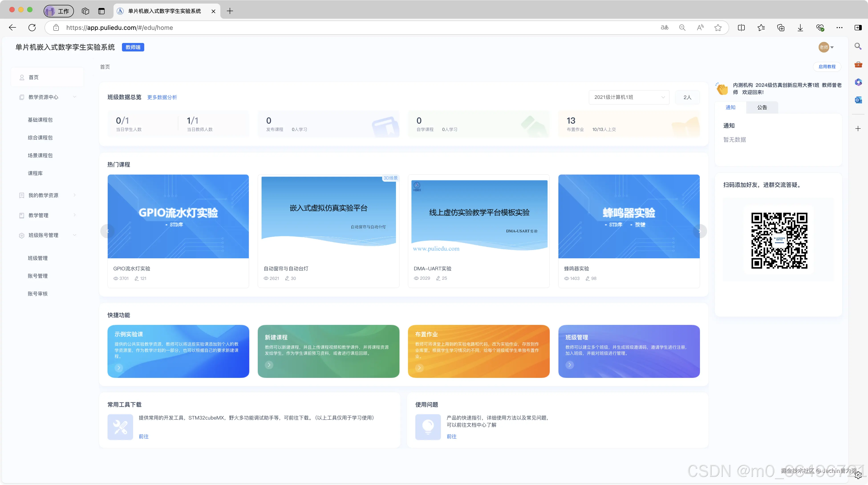Image resolution: width=868 pixels, height=485 pixels.
Task: Click the arrow icon on 示例实验课 card
Action: 119,368
